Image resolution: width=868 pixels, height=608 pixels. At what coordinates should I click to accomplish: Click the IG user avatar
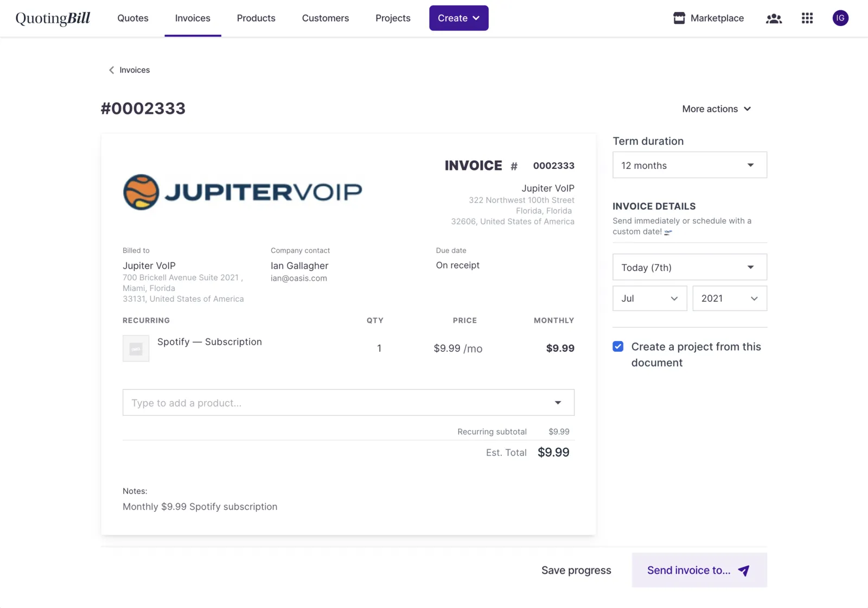(840, 18)
